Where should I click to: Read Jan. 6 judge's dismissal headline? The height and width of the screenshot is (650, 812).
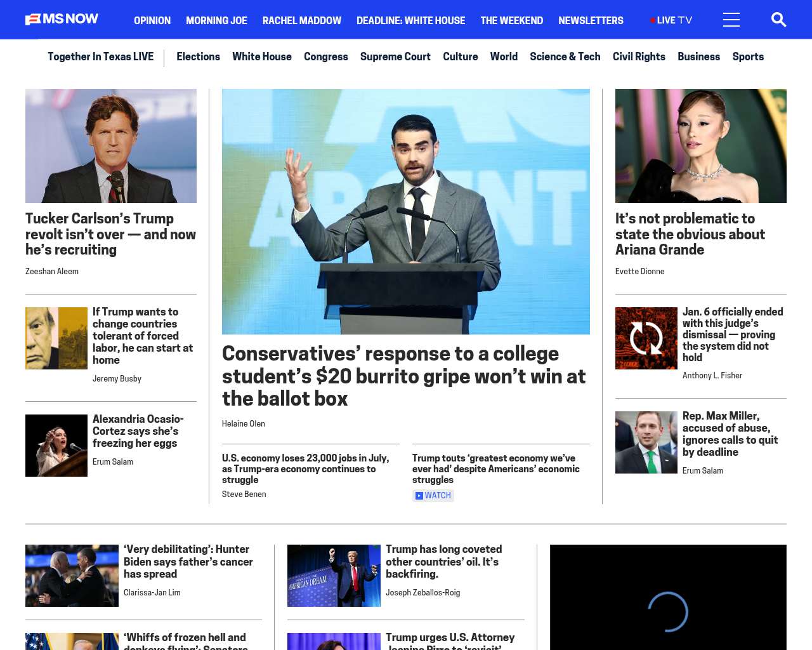pyautogui.click(x=733, y=335)
